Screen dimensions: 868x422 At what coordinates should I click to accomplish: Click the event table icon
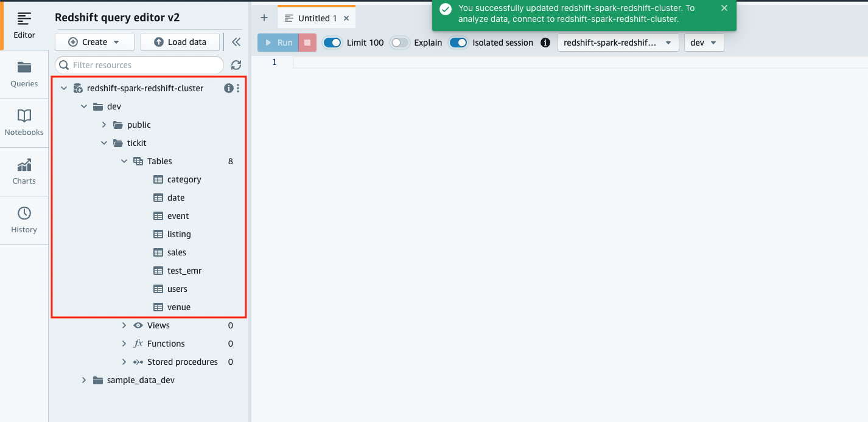coord(158,216)
